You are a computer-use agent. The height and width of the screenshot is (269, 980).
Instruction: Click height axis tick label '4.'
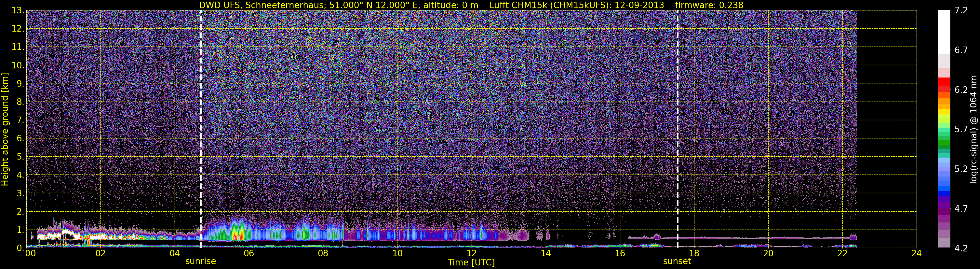point(20,175)
